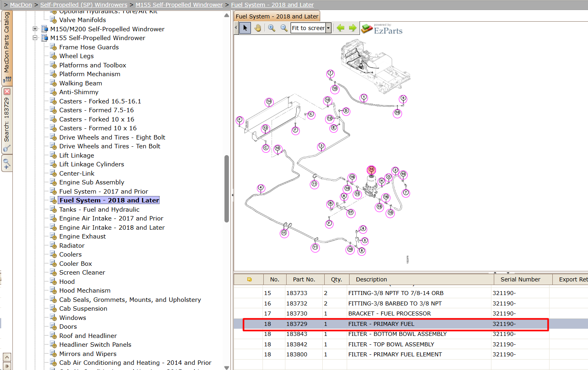Close the Search 183729 tab with red X

[7, 92]
